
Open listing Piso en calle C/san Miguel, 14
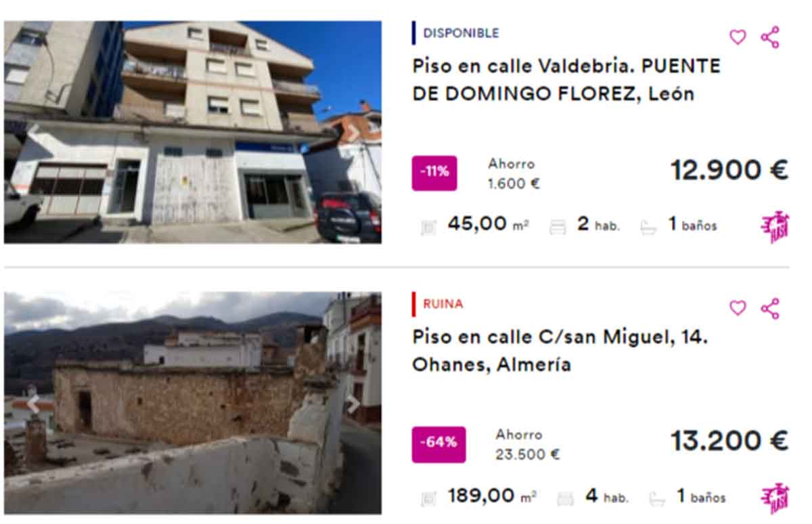point(560,351)
